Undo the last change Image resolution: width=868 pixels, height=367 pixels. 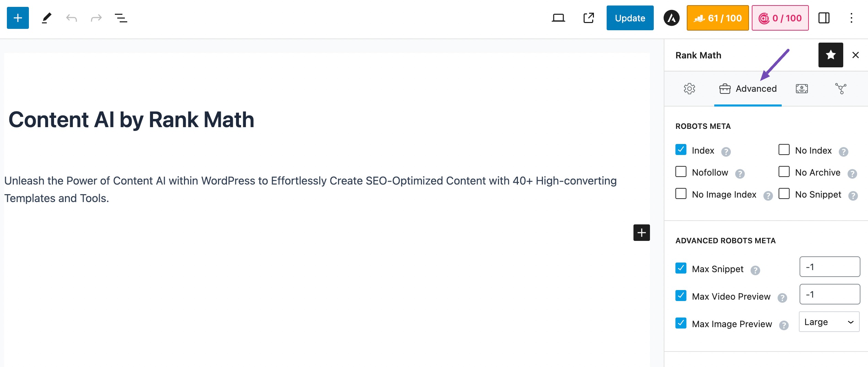click(x=72, y=18)
